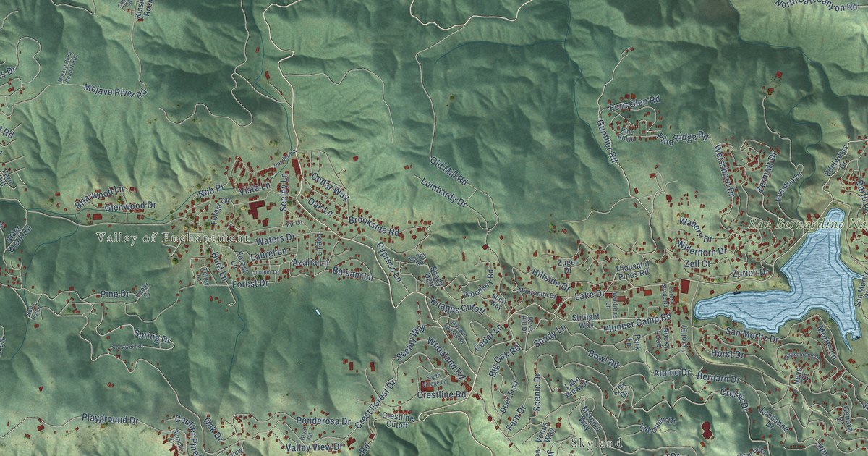Click the 'Skyland' place label

click(x=596, y=442)
